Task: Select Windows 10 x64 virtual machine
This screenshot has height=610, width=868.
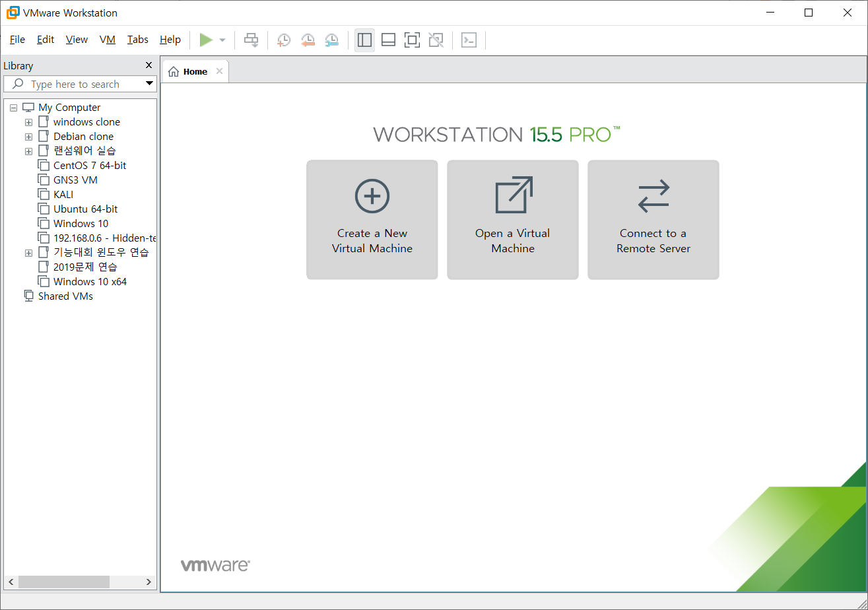Action: tap(90, 282)
